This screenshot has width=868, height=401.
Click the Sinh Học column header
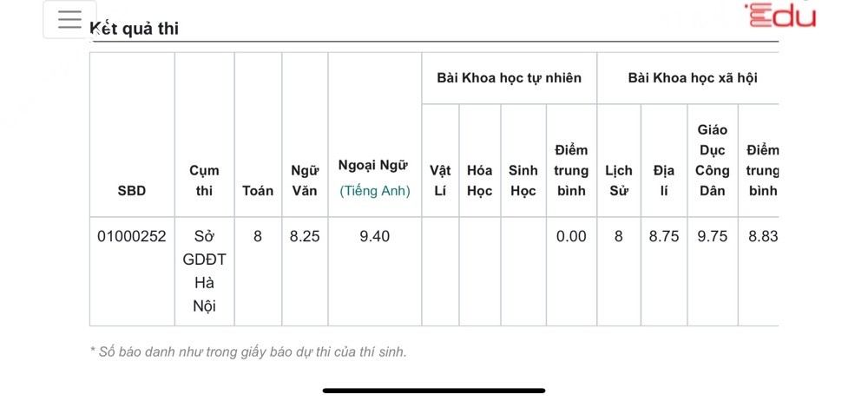click(x=523, y=181)
